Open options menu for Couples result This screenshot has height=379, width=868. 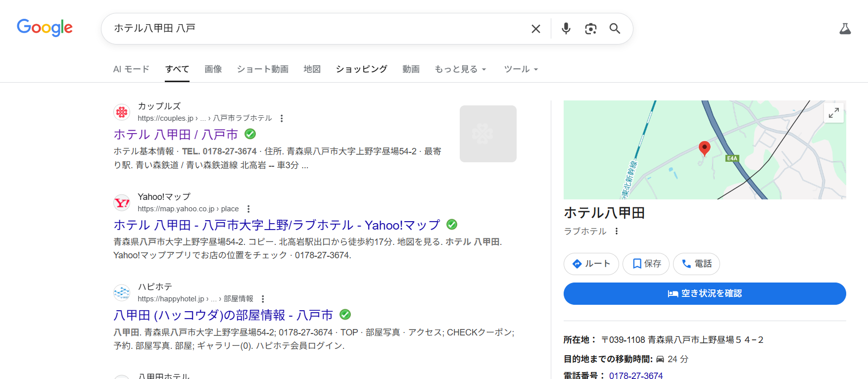click(282, 118)
